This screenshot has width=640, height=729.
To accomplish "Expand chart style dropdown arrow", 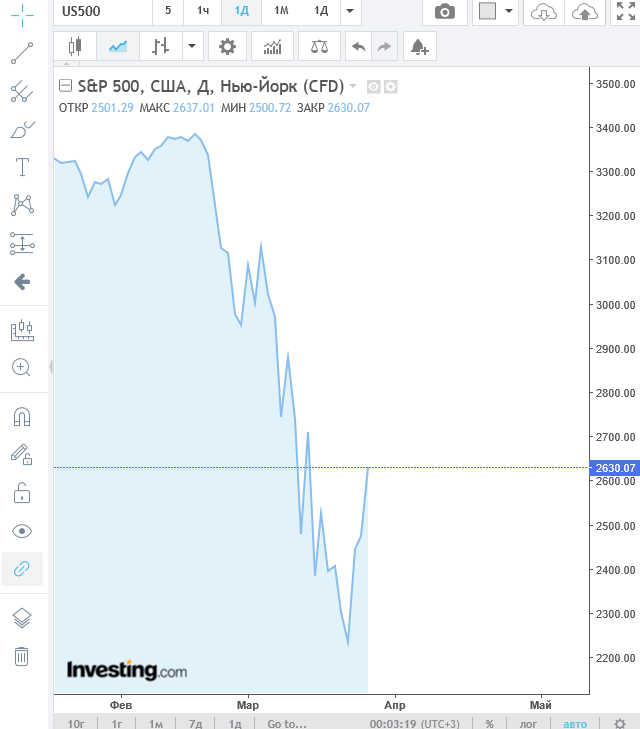I will [x=192, y=46].
